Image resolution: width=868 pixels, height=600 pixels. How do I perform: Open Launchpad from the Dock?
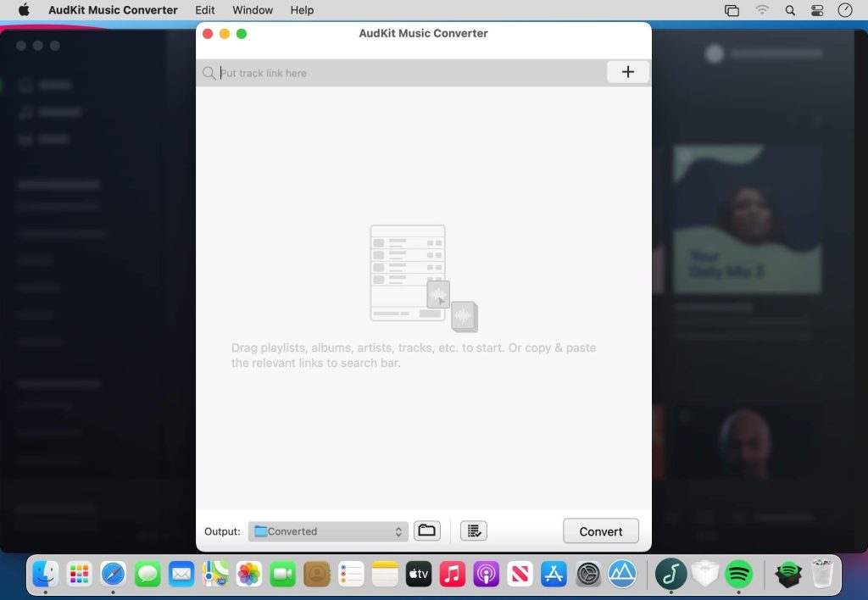coord(79,574)
